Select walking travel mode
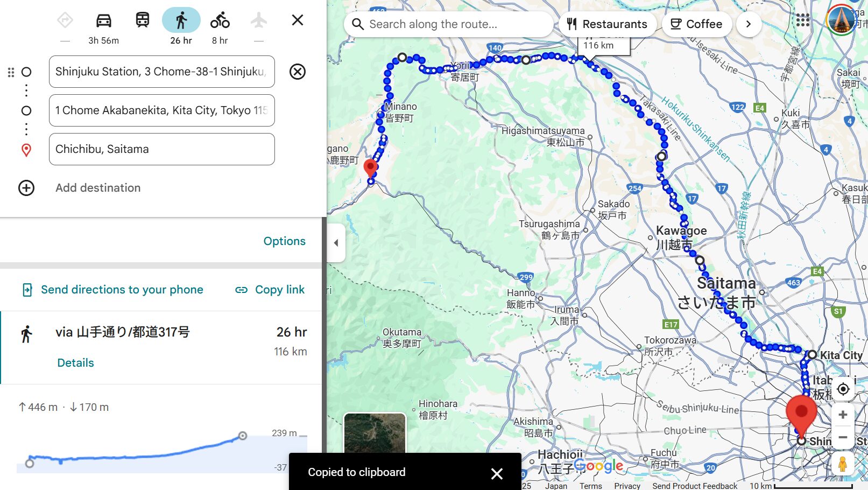Screen dimensions: 868x490 [181, 21]
